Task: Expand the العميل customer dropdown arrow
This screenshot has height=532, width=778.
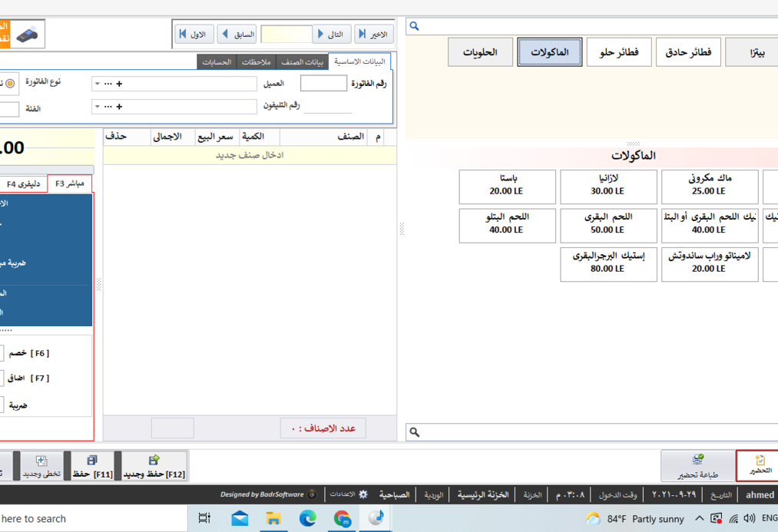Action: (x=97, y=84)
